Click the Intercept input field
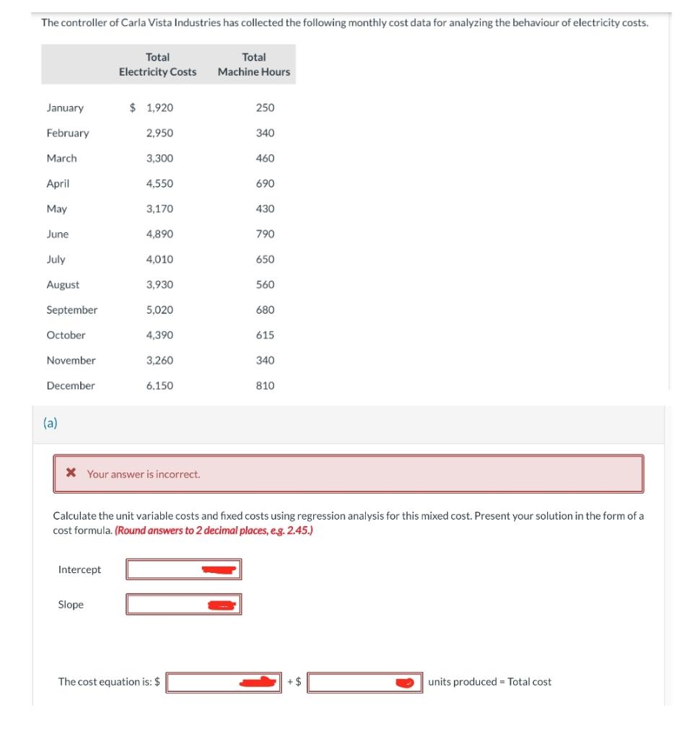The image size is (700, 739). pos(183,569)
